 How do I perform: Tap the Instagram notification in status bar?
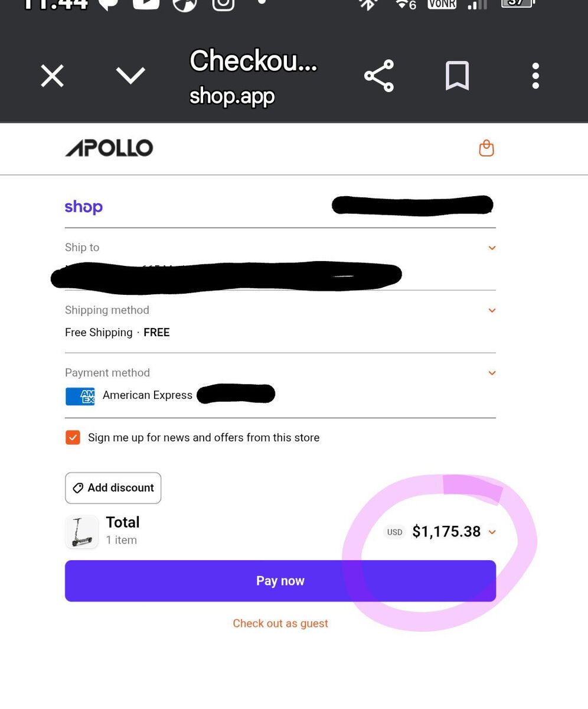click(223, 5)
